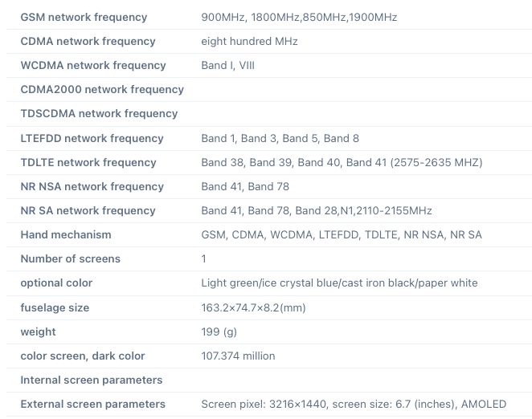The image size is (532, 419).
Task: Click the WCDMA network frequency row label
Action: pos(93,65)
